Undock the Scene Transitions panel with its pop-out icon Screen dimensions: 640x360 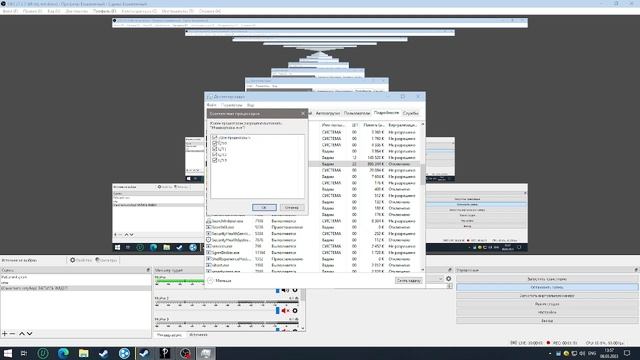(450, 270)
